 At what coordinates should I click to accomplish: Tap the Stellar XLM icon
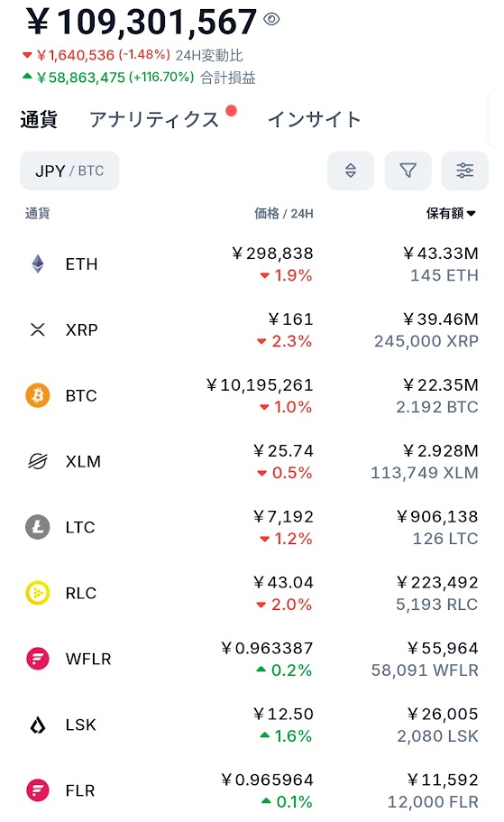click(x=38, y=461)
